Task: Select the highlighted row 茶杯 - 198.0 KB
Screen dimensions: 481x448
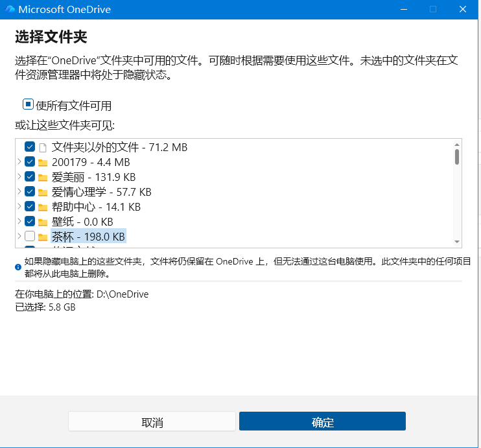Action: point(88,237)
